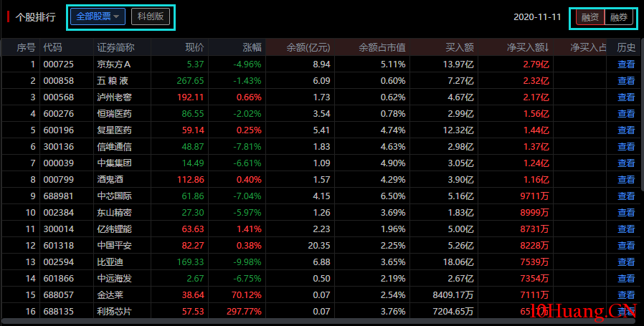Screen dimensions: 644x326
Task: Click 买入额 value 18.06亿
Action: click(x=457, y=262)
